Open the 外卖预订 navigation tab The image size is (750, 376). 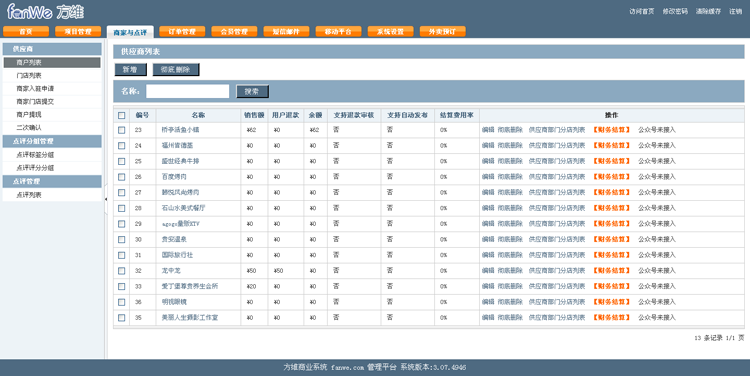coord(443,32)
